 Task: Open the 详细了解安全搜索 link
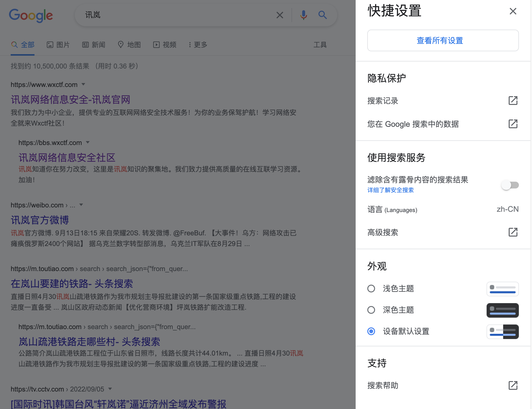[x=390, y=190]
